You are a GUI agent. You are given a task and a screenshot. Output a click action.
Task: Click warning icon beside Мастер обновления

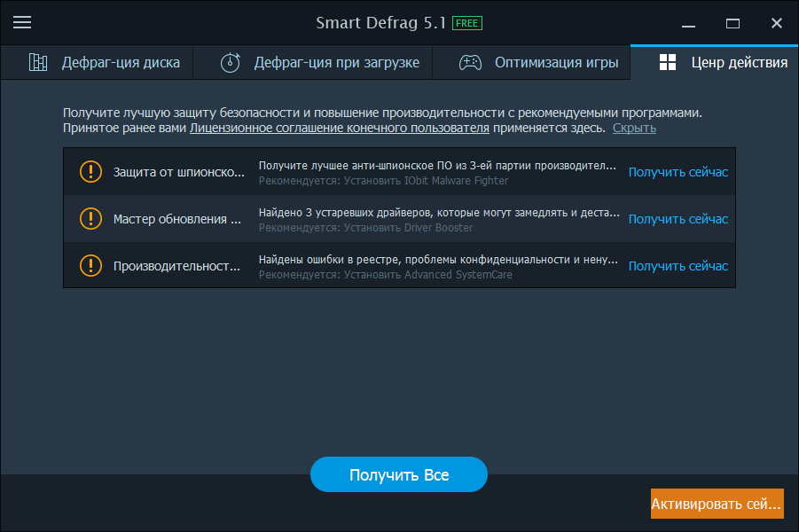tap(90, 219)
